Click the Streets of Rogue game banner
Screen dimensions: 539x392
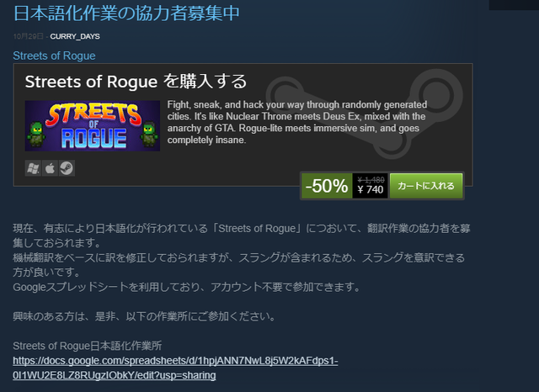(x=93, y=126)
